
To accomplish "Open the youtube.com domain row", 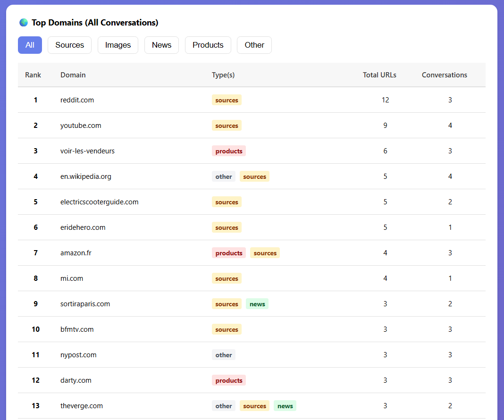I will (x=81, y=126).
